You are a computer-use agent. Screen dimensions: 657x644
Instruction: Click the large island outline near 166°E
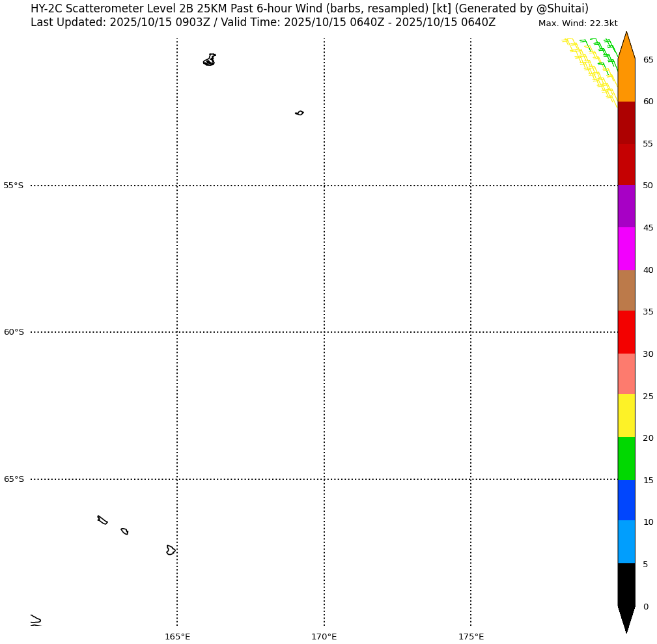point(209,60)
